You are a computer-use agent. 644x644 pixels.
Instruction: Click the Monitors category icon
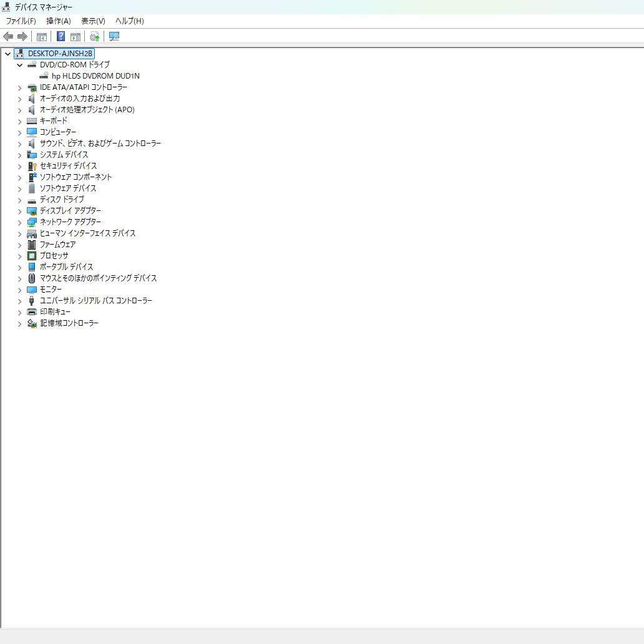coord(32,289)
